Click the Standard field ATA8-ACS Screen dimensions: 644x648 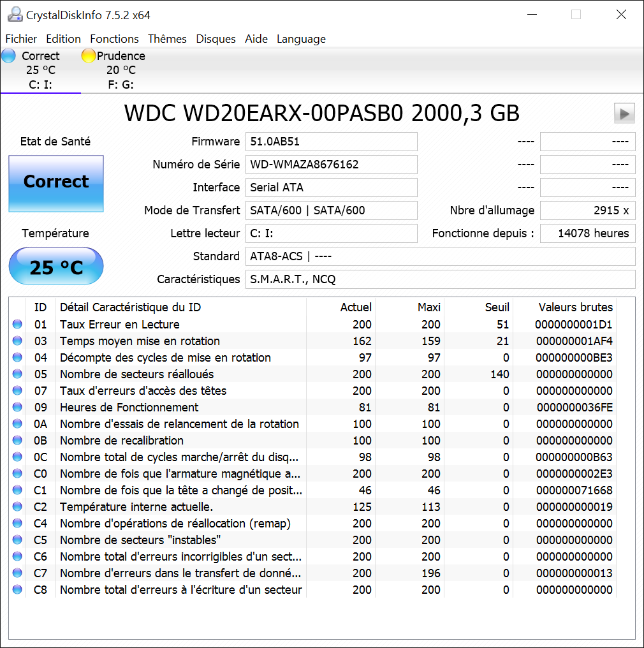pyautogui.click(x=441, y=256)
